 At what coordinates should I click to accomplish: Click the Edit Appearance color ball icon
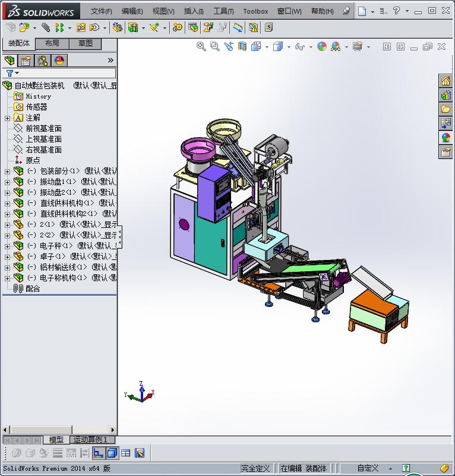click(x=322, y=46)
